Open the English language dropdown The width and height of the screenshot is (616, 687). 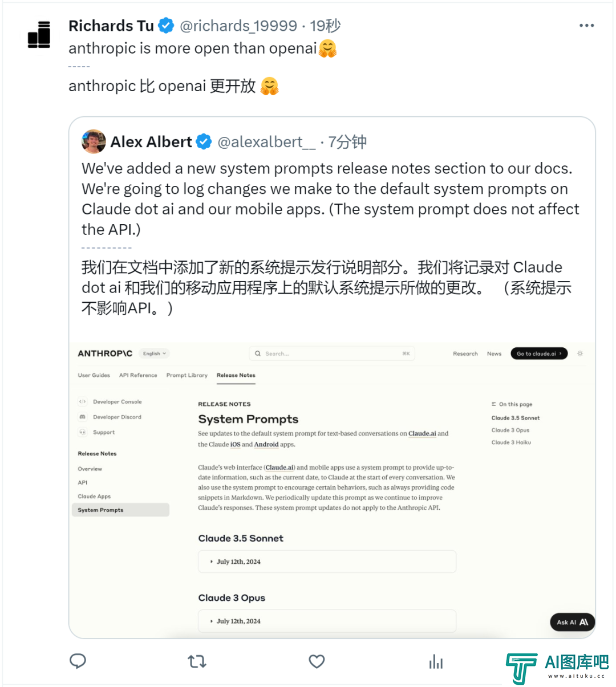(x=155, y=353)
